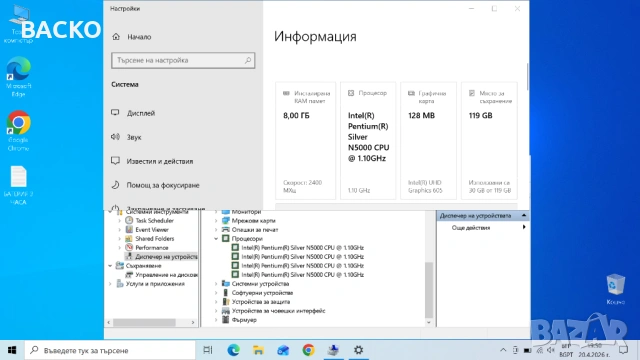Click the search magnifier icon in Settings
This screenshot has height=360, width=640.
tap(248, 60)
